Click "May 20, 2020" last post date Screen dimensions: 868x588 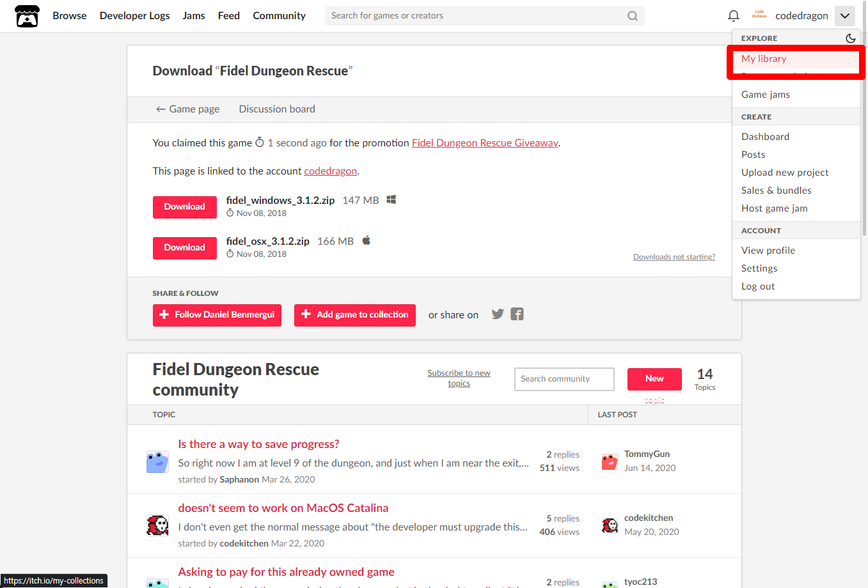coord(652,532)
